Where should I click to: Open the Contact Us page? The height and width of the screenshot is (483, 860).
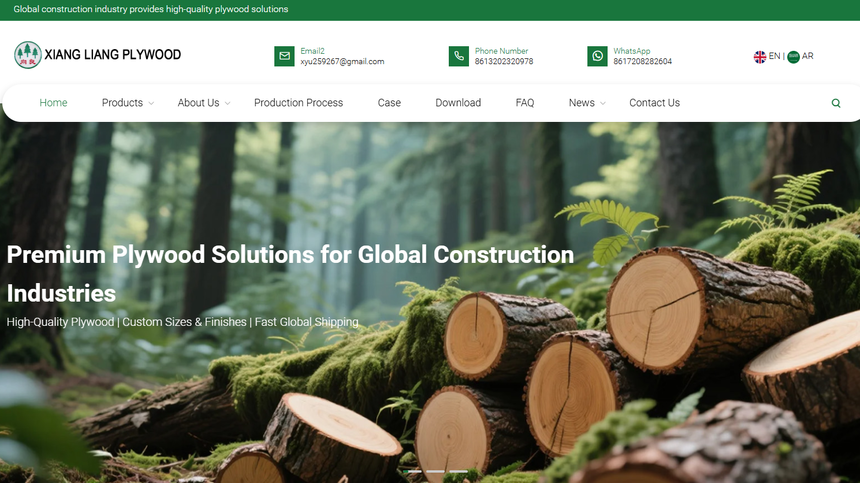pyautogui.click(x=654, y=103)
